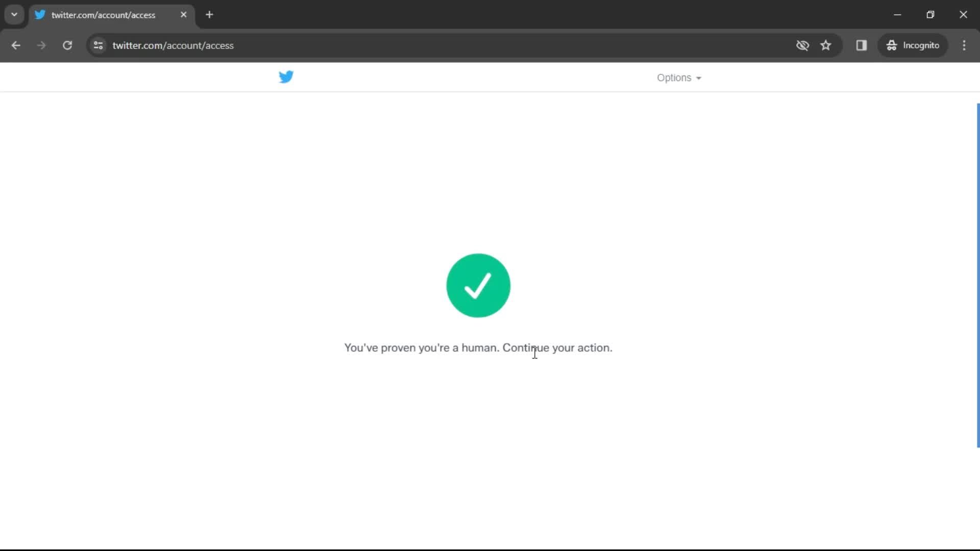Click the Twitter bird logo icon
The width and height of the screenshot is (980, 551).
(x=286, y=77)
